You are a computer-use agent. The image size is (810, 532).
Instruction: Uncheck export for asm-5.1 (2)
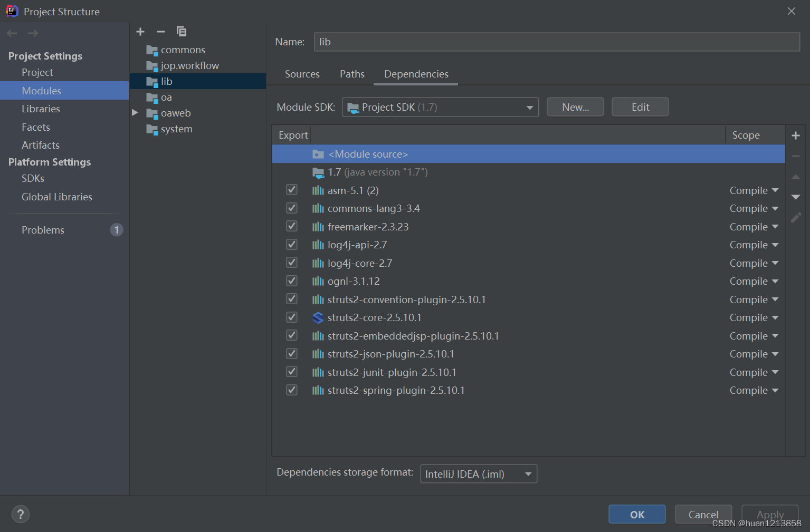click(291, 189)
